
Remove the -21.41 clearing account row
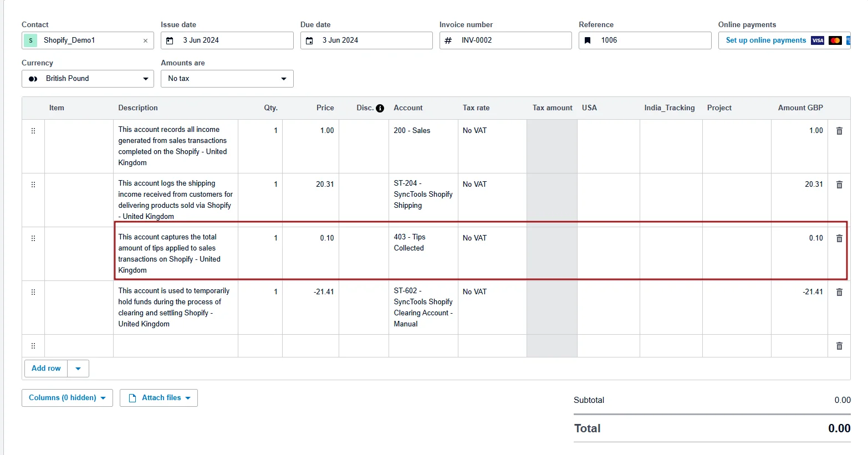tap(839, 292)
